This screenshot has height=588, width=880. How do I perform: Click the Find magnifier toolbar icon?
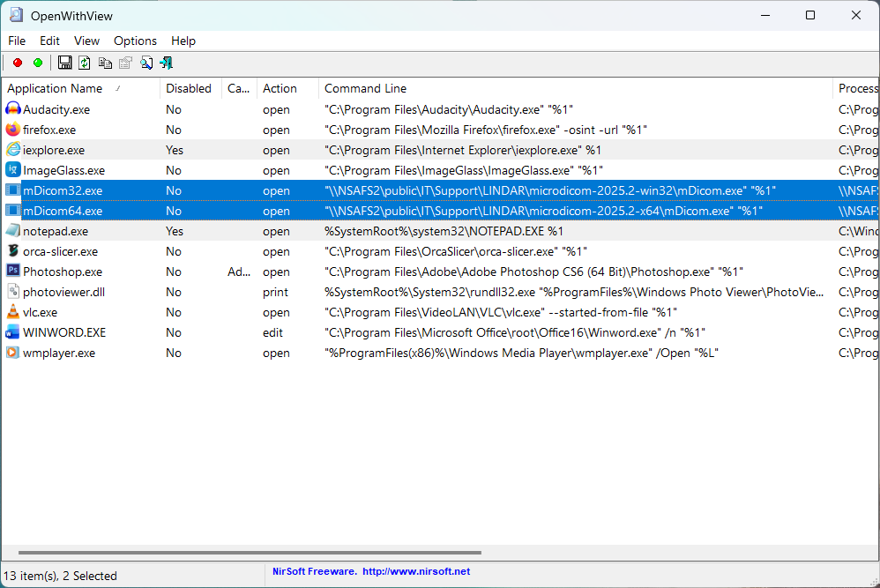click(x=146, y=63)
